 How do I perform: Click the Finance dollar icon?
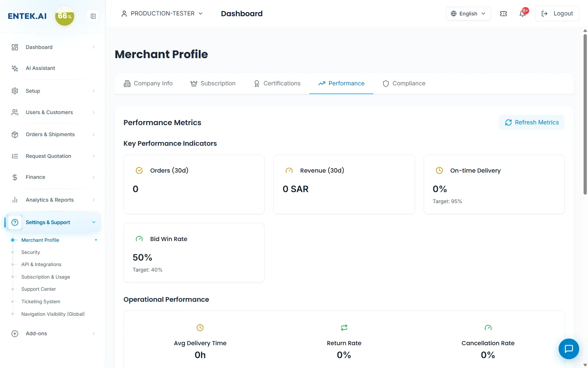[15, 177]
